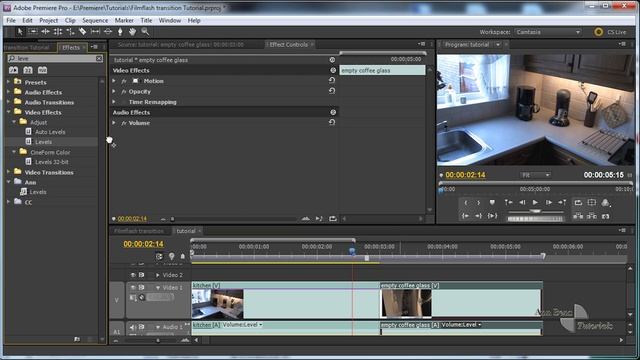Expand the Motion effect properties
The height and width of the screenshot is (360, 640).
click(114, 81)
